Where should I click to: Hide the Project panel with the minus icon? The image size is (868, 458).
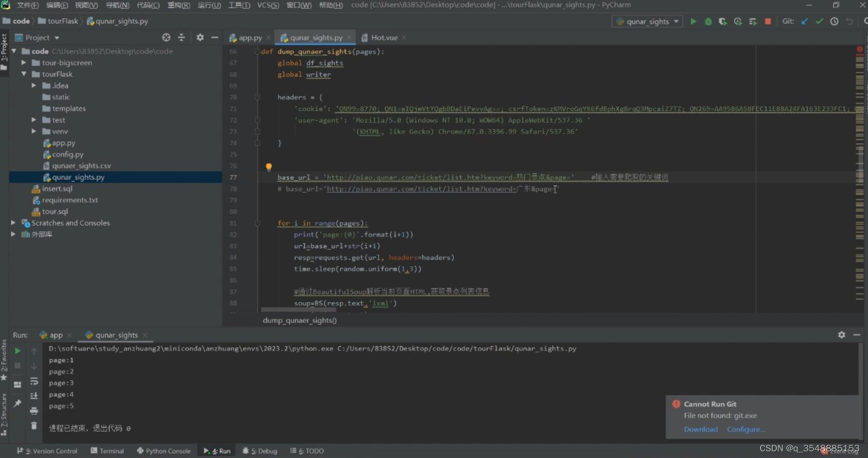(x=214, y=37)
